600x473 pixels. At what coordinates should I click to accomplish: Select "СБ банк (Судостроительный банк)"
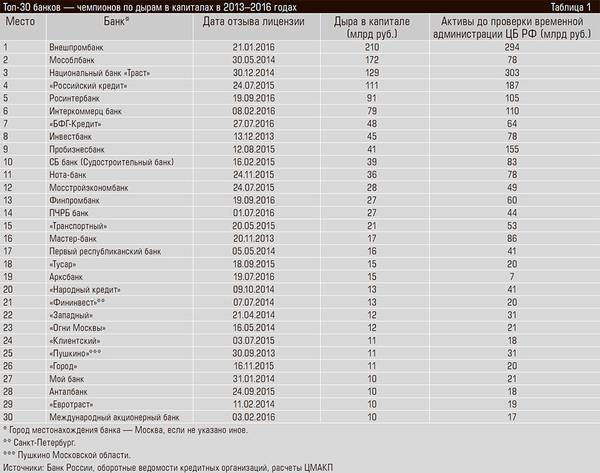pyautogui.click(x=111, y=162)
